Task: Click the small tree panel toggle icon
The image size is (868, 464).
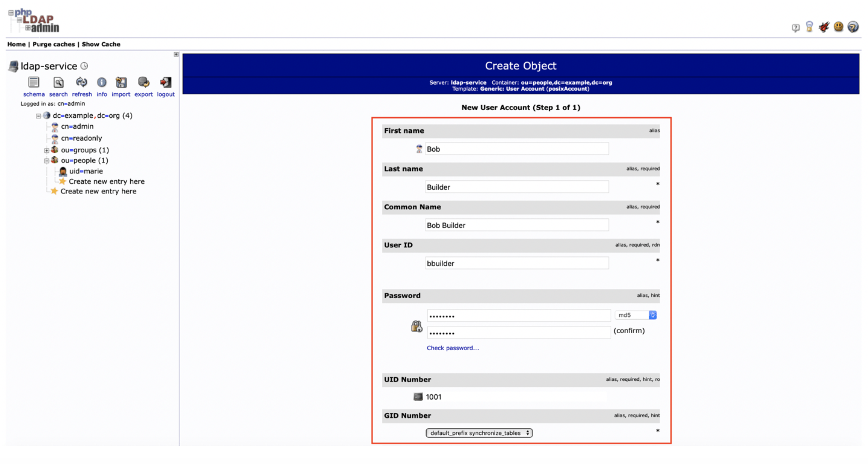Action: click(x=176, y=54)
